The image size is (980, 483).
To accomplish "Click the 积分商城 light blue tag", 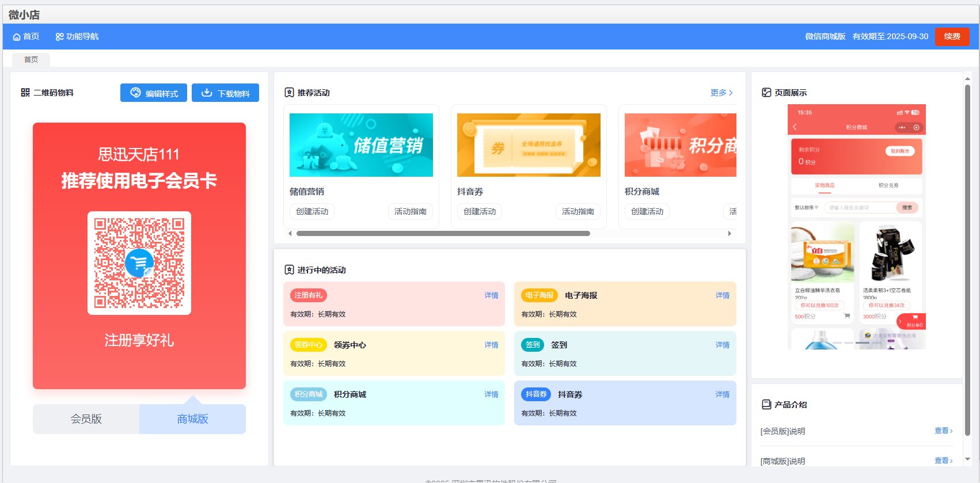I will tap(309, 394).
